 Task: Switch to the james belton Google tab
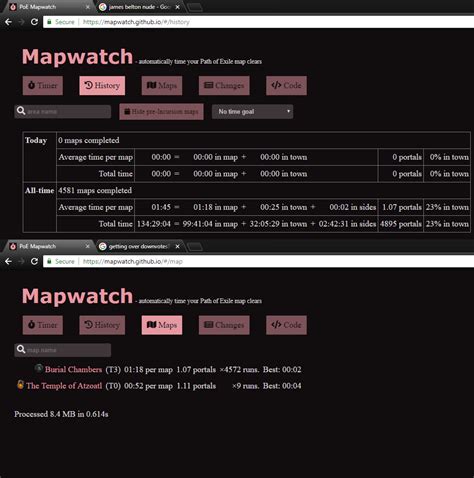click(138, 7)
